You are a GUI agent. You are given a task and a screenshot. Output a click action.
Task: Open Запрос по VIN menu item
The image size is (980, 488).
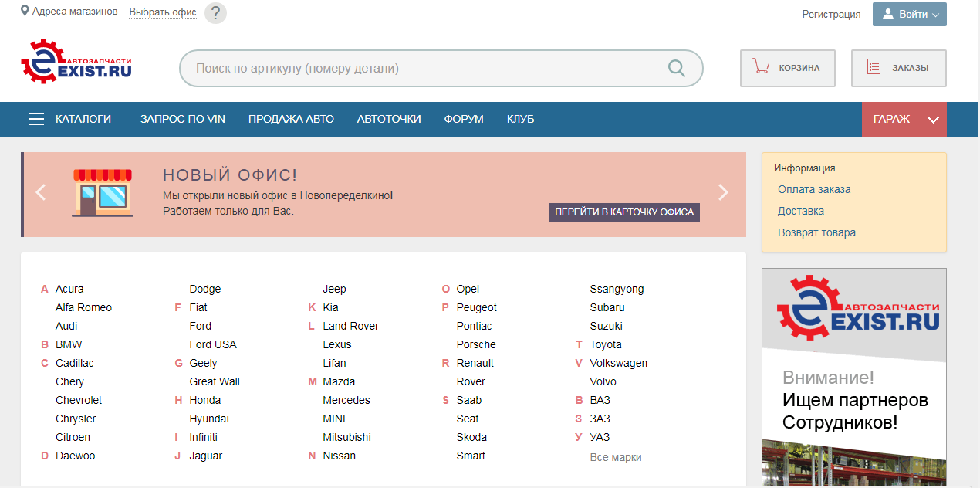point(183,119)
